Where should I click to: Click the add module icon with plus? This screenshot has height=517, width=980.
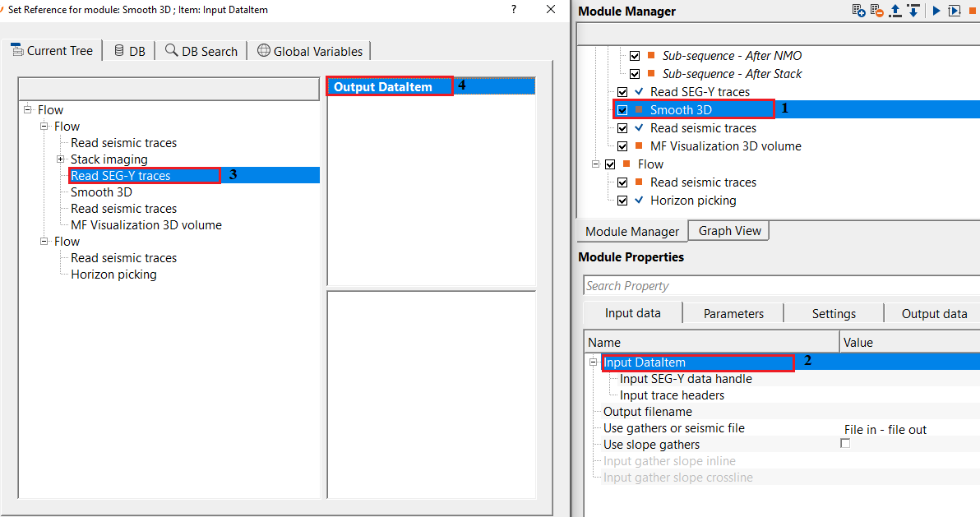pos(858,11)
